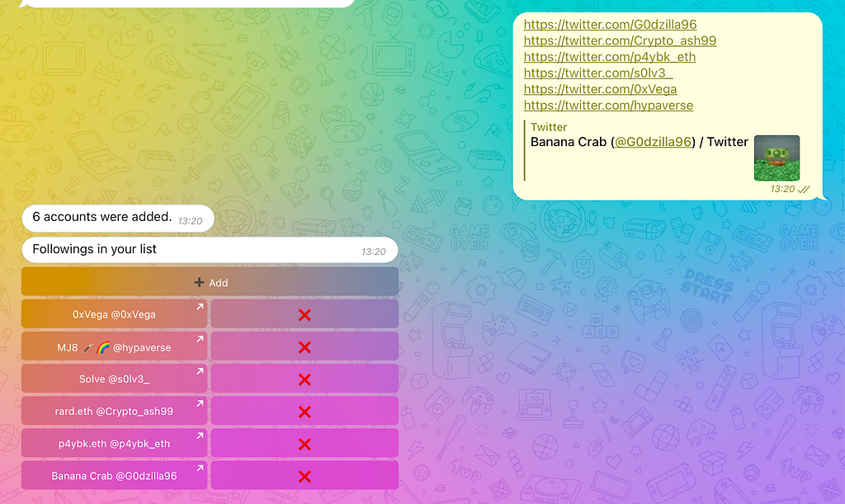
Task: Open the rard.eth @Crypto_ash99 profile button
Action: point(114,412)
